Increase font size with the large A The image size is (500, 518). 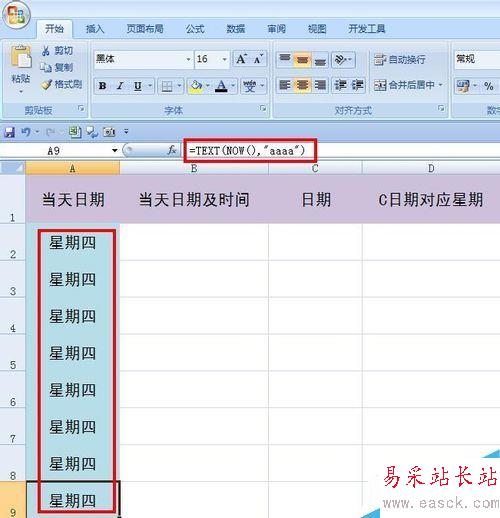pos(241,59)
